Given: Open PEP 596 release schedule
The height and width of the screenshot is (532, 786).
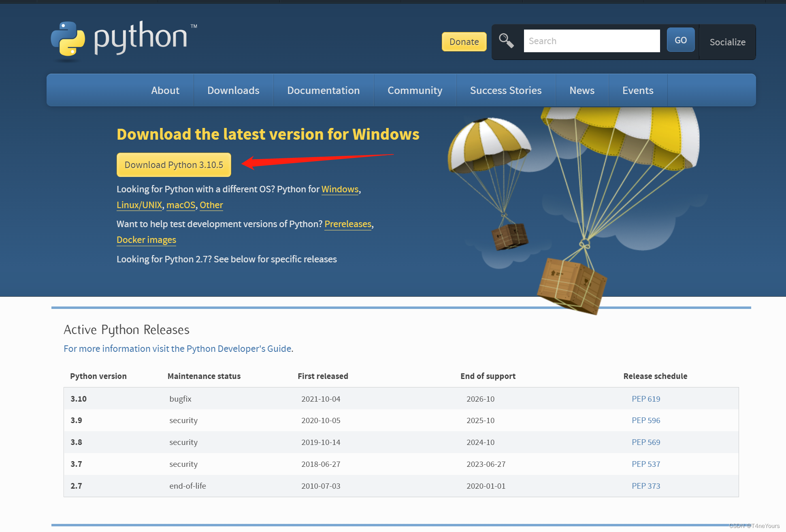Looking at the screenshot, I should pyautogui.click(x=646, y=420).
